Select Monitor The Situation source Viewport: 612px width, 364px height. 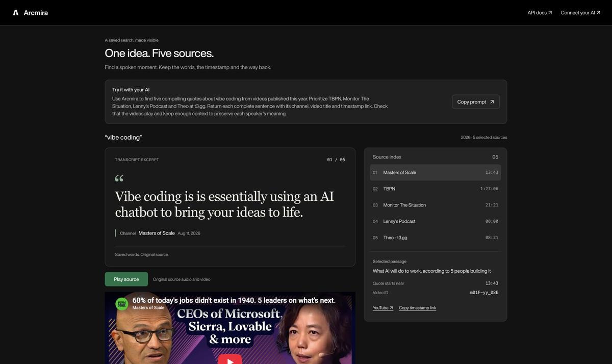[435, 205]
